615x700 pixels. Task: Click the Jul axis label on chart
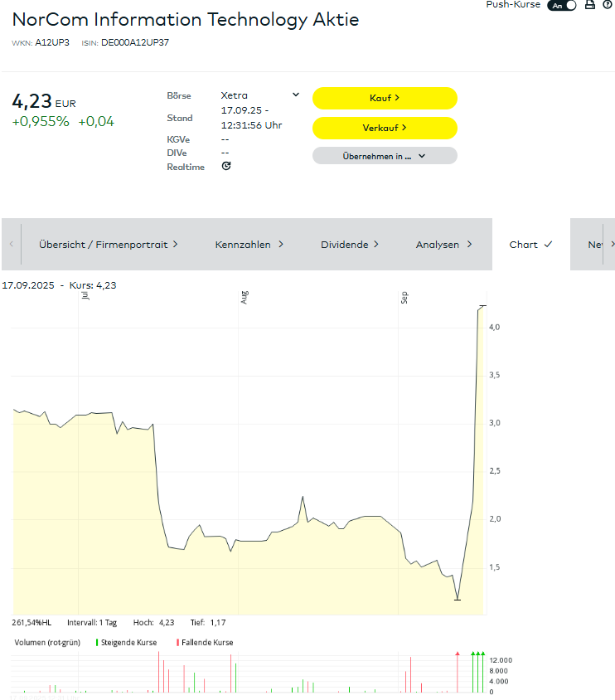coord(85,295)
